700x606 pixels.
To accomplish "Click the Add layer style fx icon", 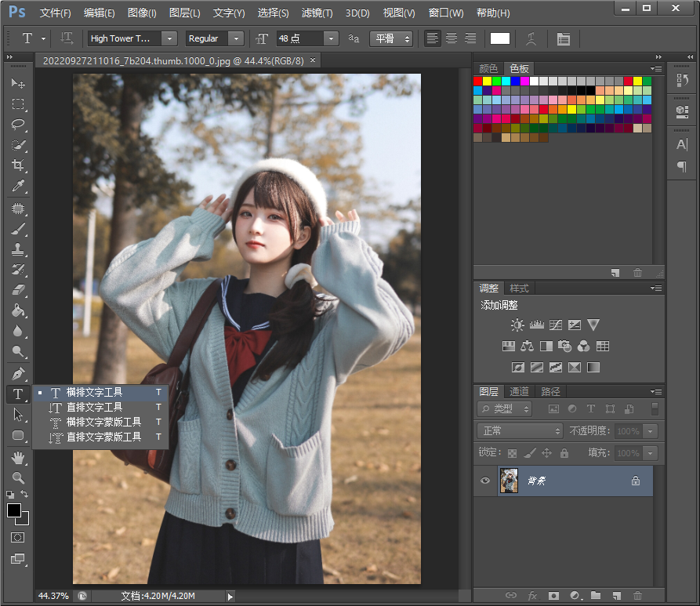I will [532, 596].
